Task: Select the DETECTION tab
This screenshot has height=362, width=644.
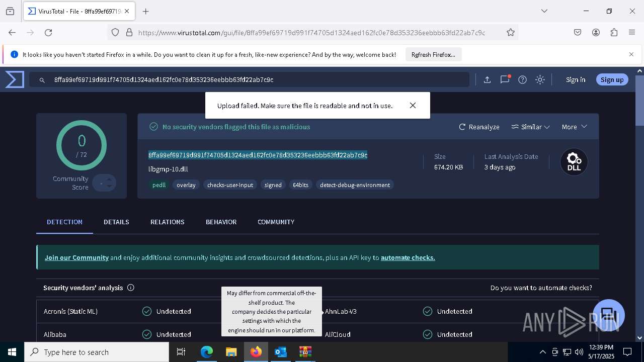Action: pyautogui.click(x=64, y=222)
